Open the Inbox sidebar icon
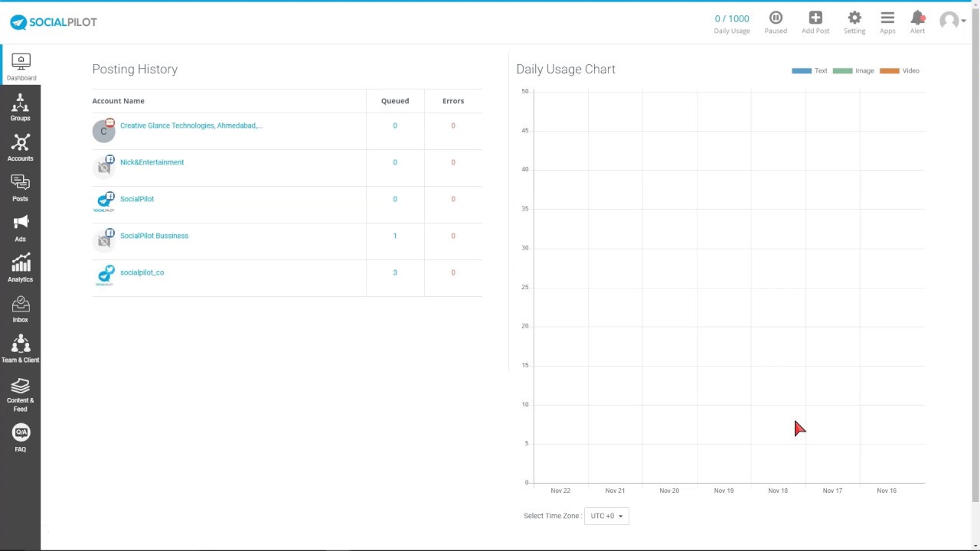The image size is (980, 551). coord(21,309)
